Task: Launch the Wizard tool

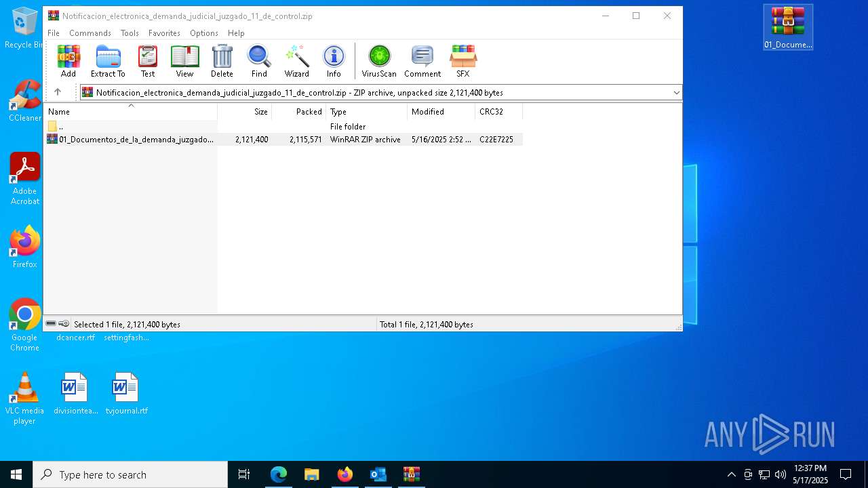Action: coord(296,62)
